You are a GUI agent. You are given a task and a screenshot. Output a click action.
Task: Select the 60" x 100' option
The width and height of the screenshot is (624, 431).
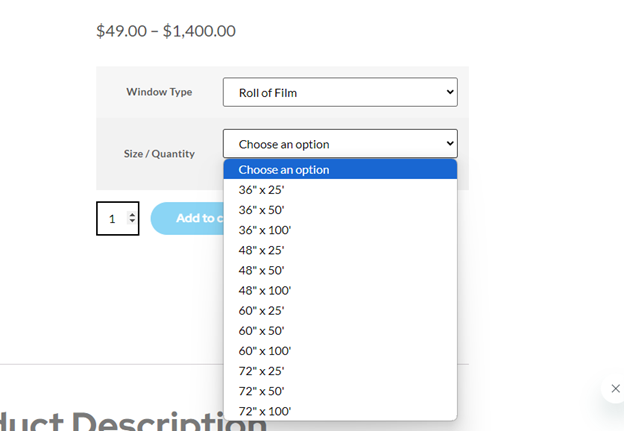(340, 351)
